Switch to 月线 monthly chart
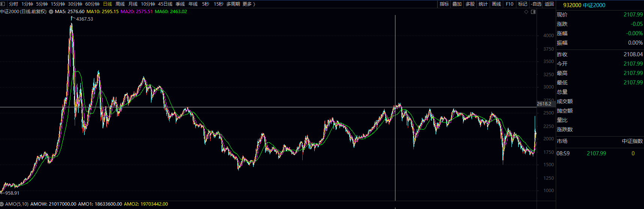The height and width of the screenshot is (209, 644). 133,4
